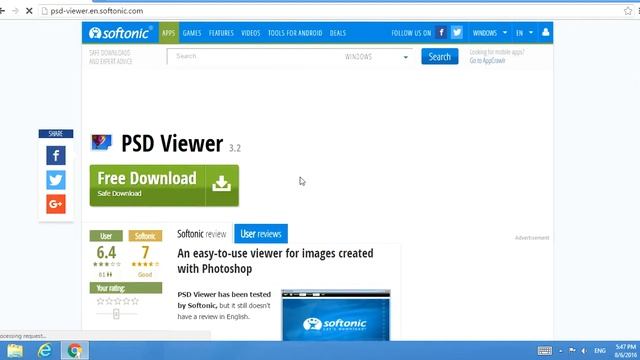Image resolution: width=640 pixels, height=360 pixels.
Task: Switch to Chrome in taskbar
Action: coord(75,351)
